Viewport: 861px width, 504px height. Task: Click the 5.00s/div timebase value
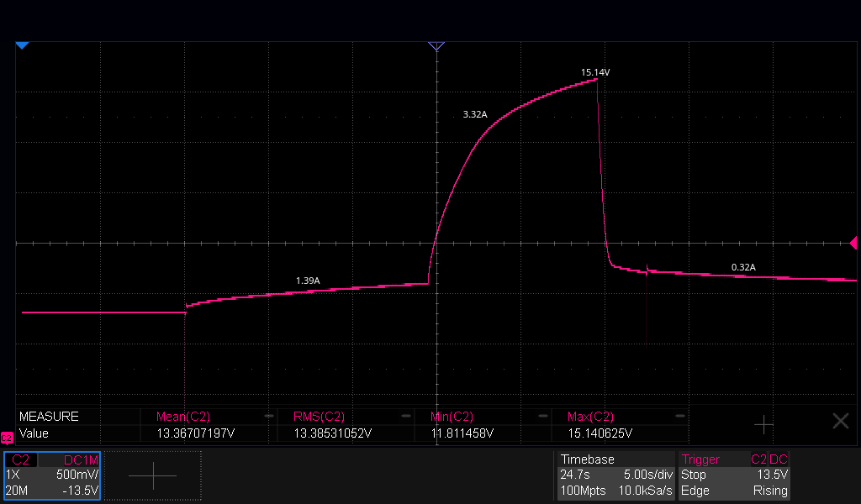pos(648,475)
